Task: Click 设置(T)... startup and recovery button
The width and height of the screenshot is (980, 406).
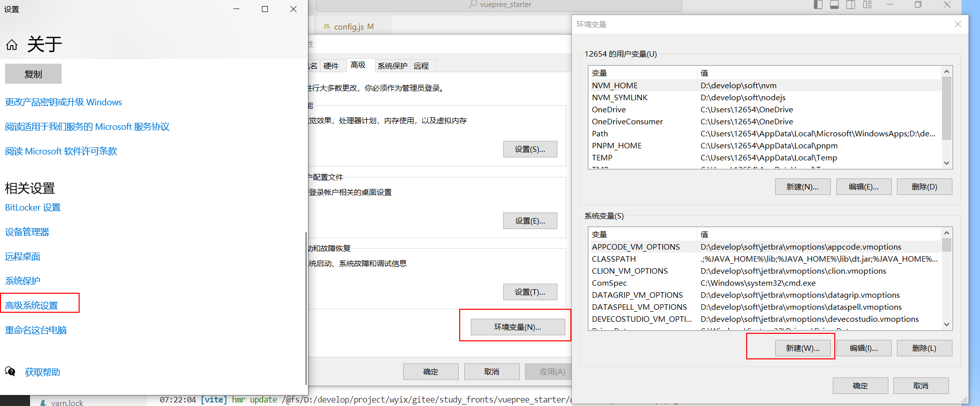Action: (530, 292)
